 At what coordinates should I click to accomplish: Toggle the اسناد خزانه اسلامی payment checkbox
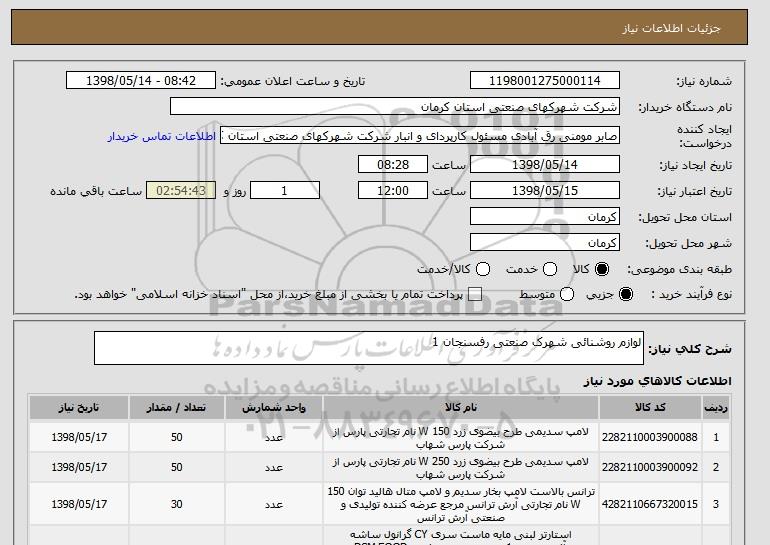474,294
